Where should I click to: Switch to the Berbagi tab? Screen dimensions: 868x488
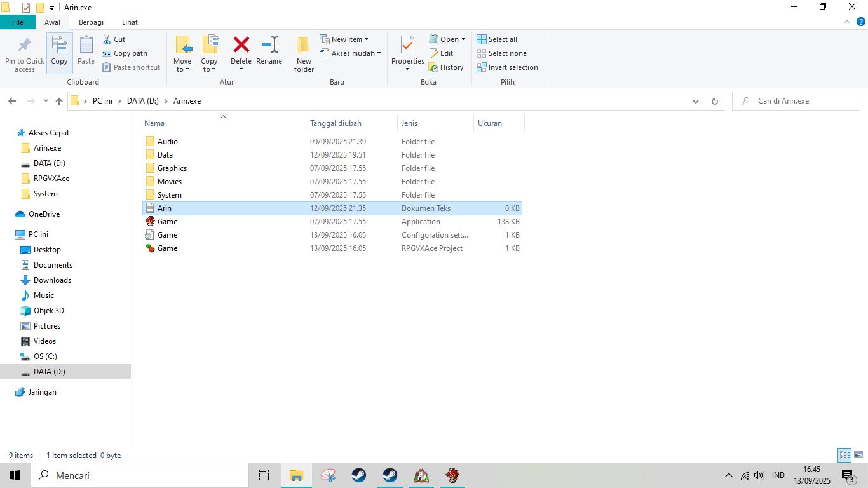[92, 22]
